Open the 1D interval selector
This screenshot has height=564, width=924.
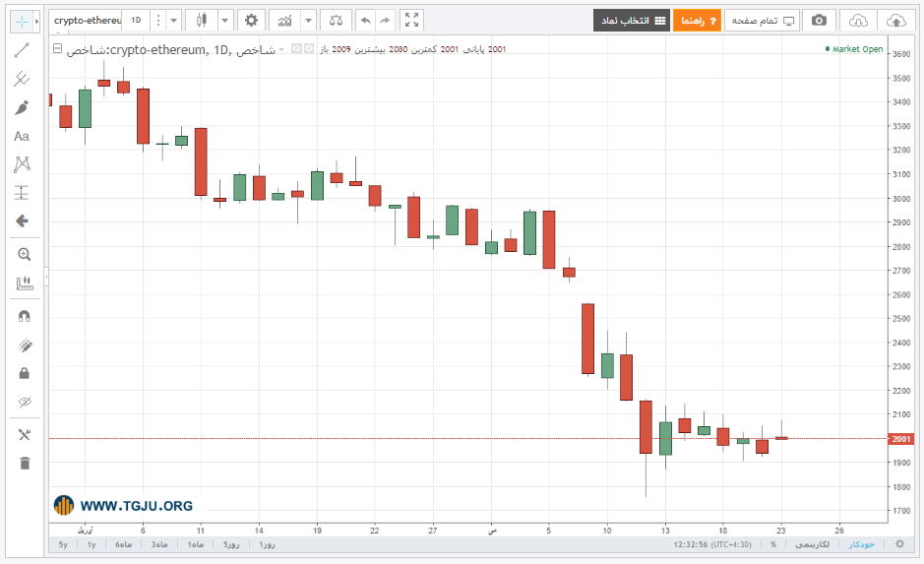pos(136,21)
